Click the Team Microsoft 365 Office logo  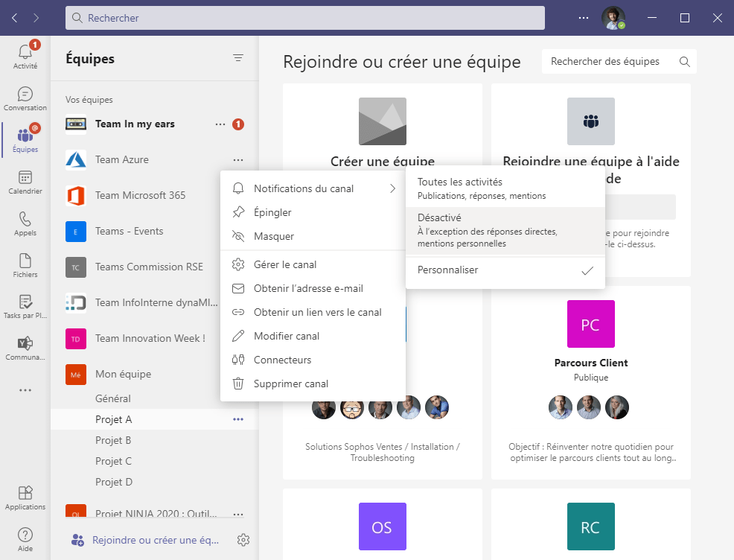(76, 195)
